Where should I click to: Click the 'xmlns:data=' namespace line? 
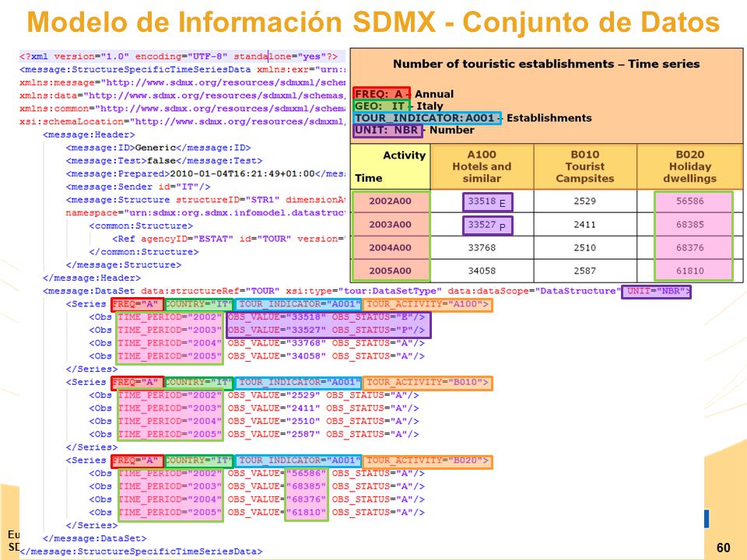click(182, 96)
